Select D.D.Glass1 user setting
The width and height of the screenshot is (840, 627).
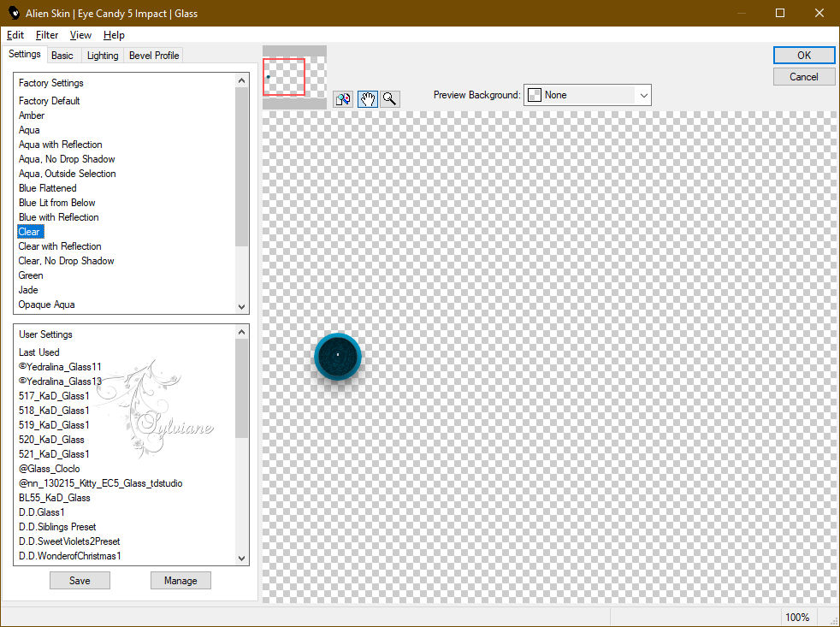(42, 512)
